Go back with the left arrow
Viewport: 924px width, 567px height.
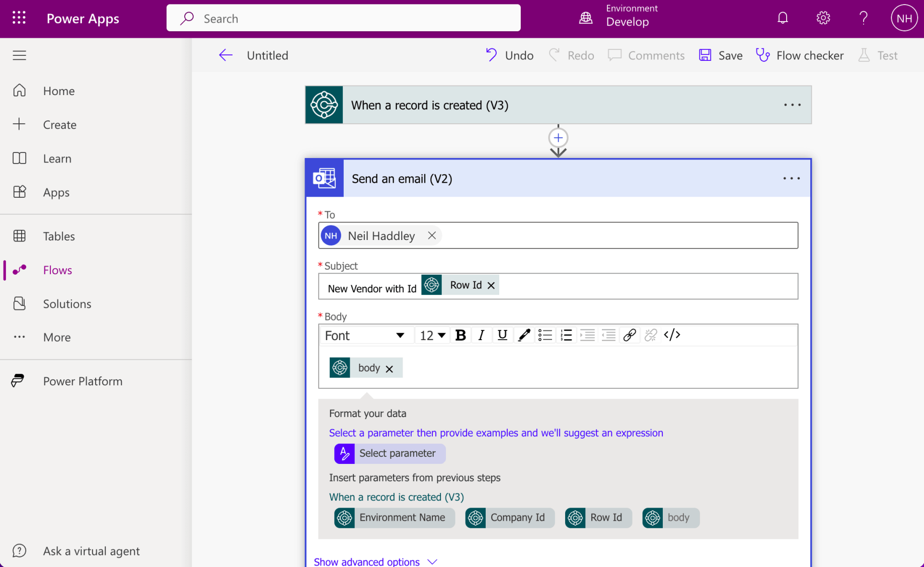225,55
